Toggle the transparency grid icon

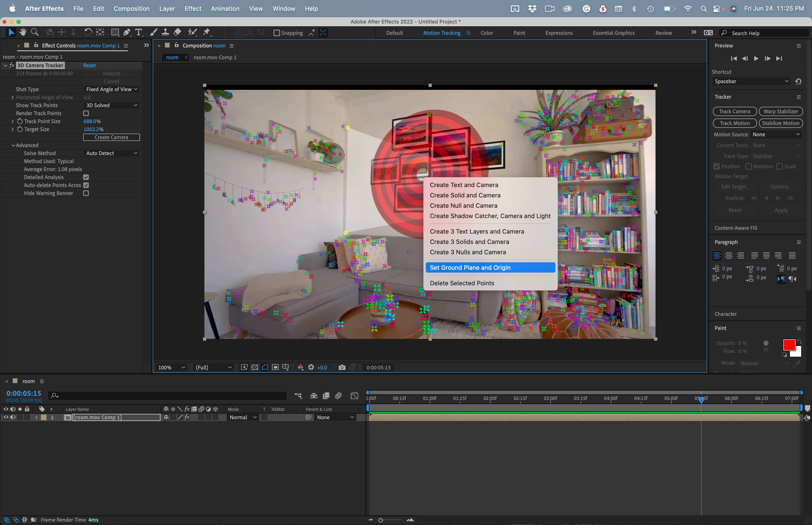(254, 367)
